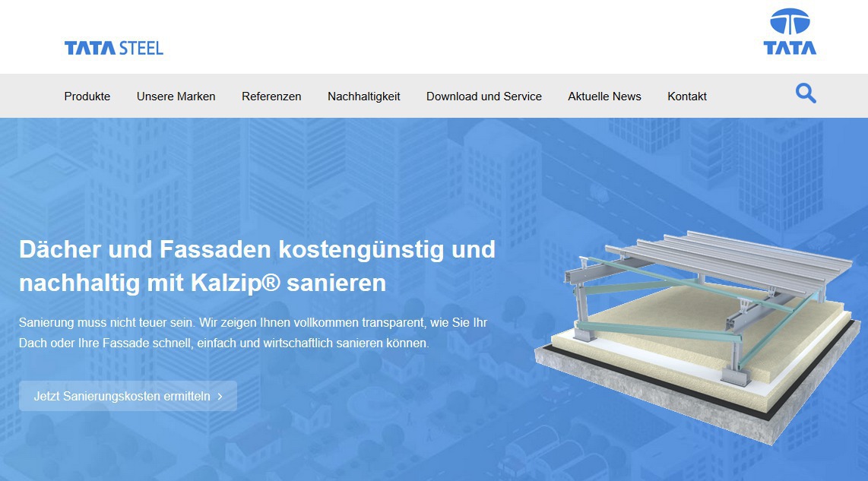
Task: Click the TATA group emblem logo
Action: click(790, 32)
